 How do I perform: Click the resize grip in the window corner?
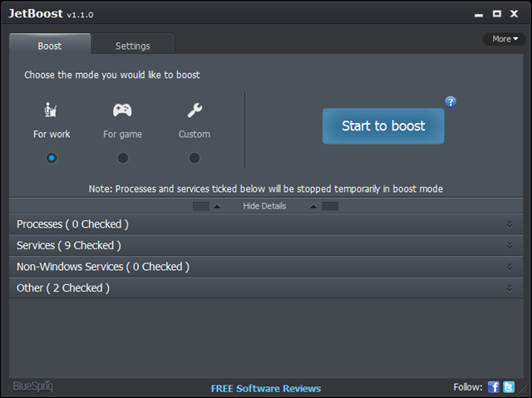pos(525,390)
